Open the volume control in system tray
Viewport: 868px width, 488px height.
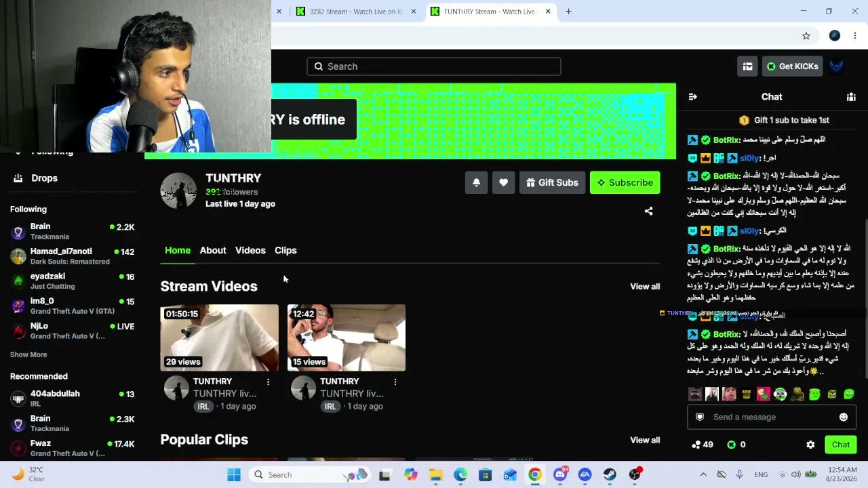796,474
